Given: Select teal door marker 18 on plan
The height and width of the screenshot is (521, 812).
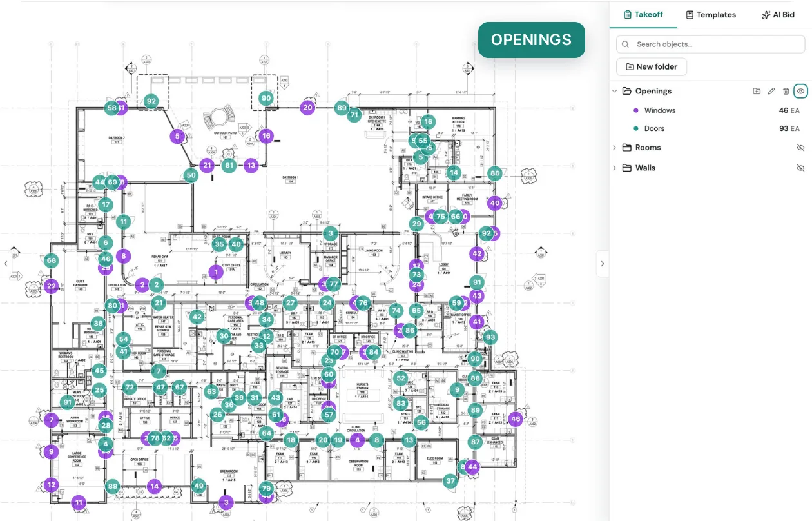Looking at the screenshot, I should (x=291, y=440).
